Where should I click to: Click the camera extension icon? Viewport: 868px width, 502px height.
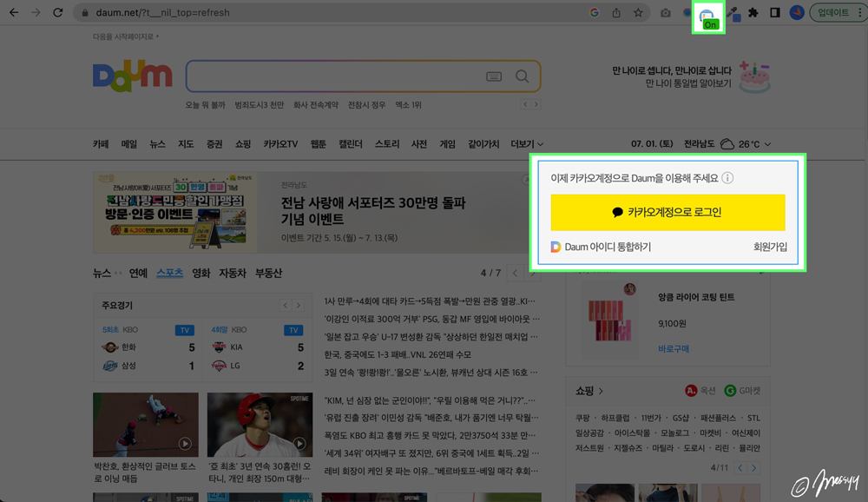666,12
